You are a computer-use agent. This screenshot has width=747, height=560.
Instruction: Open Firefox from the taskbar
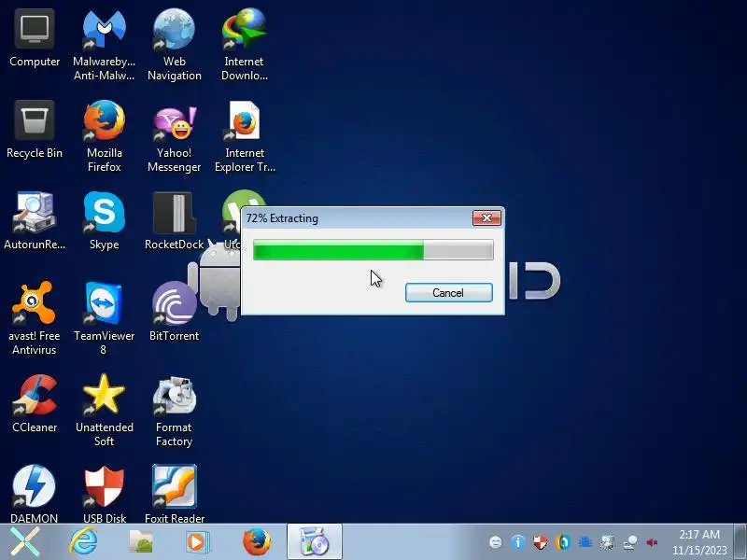pyautogui.click(x=256, y=542)
